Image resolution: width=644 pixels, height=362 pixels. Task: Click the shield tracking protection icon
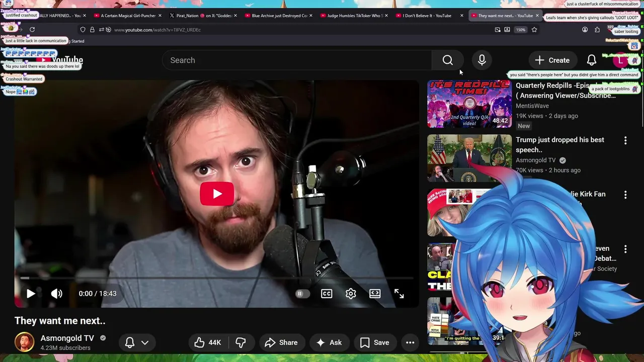83,30
